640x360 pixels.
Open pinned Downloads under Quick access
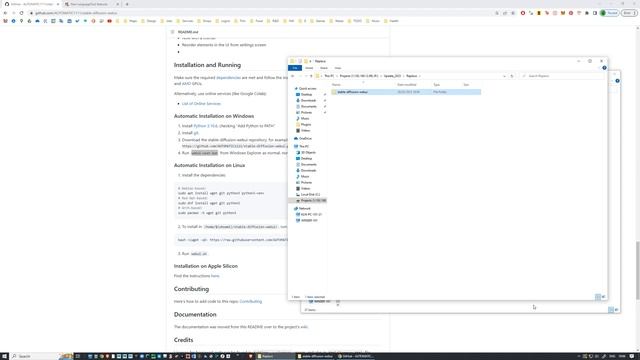(x=308, y=100)
